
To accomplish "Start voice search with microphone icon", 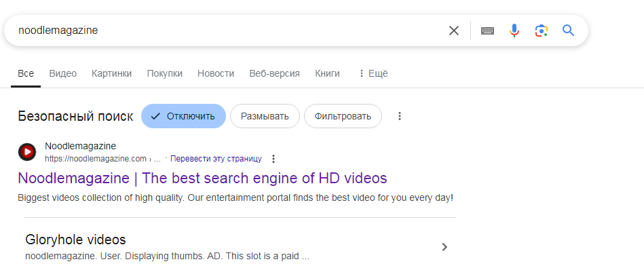I will coord(514,31).
